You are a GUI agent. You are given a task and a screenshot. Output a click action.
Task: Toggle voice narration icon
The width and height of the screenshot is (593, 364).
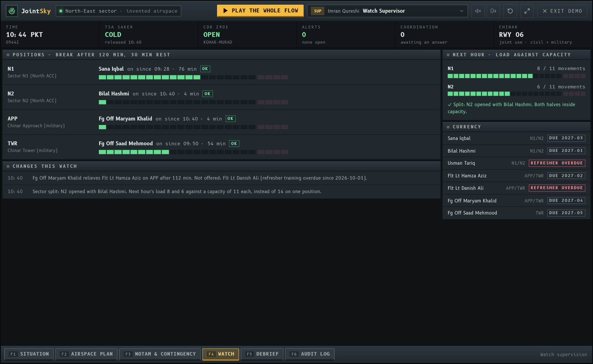(493, 11)
